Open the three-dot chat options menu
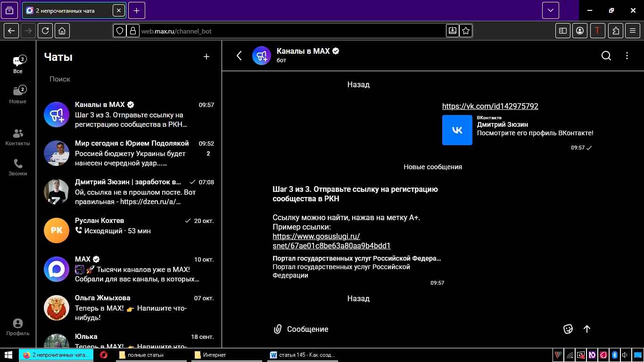 (627, 56)
